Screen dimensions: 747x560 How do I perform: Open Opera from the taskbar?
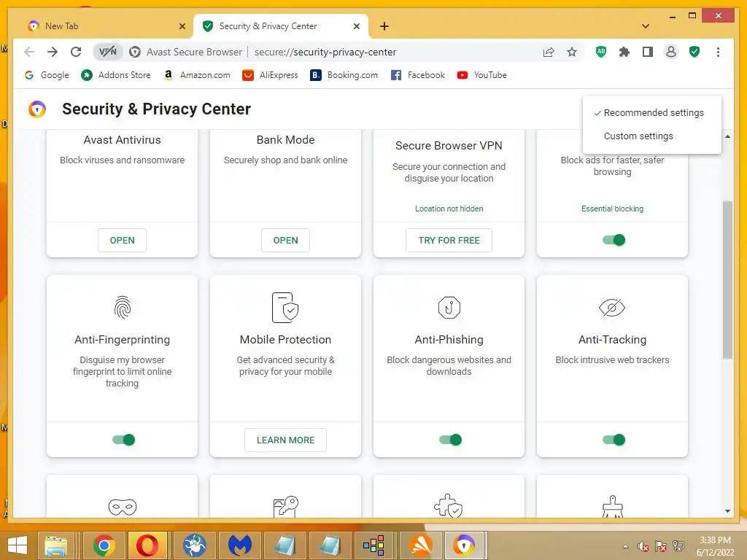[x=147, y=545]
